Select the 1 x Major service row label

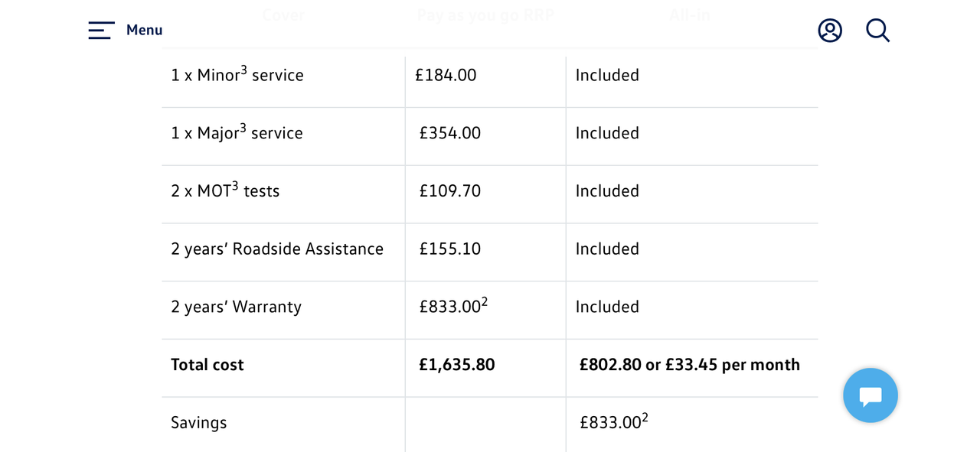pos(237,133)
